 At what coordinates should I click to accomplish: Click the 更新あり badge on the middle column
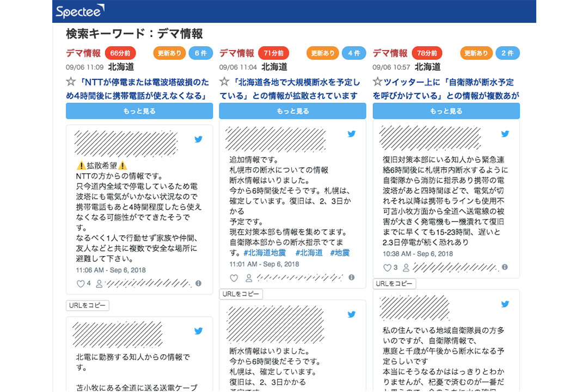tap(322, 53)
